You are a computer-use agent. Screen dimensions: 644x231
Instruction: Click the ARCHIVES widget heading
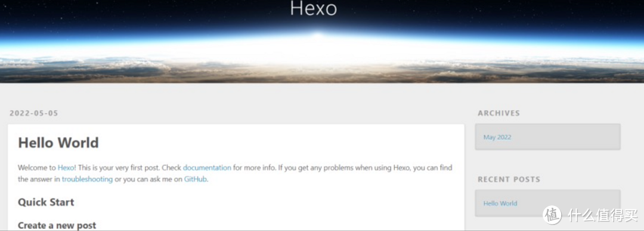(x=499, y=113)
